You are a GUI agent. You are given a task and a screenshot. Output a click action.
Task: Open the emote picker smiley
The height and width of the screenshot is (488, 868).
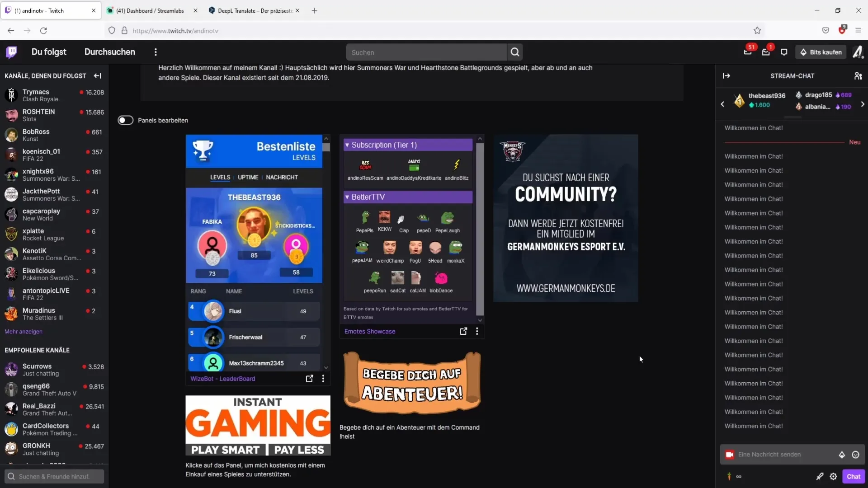tap(855, 455)
